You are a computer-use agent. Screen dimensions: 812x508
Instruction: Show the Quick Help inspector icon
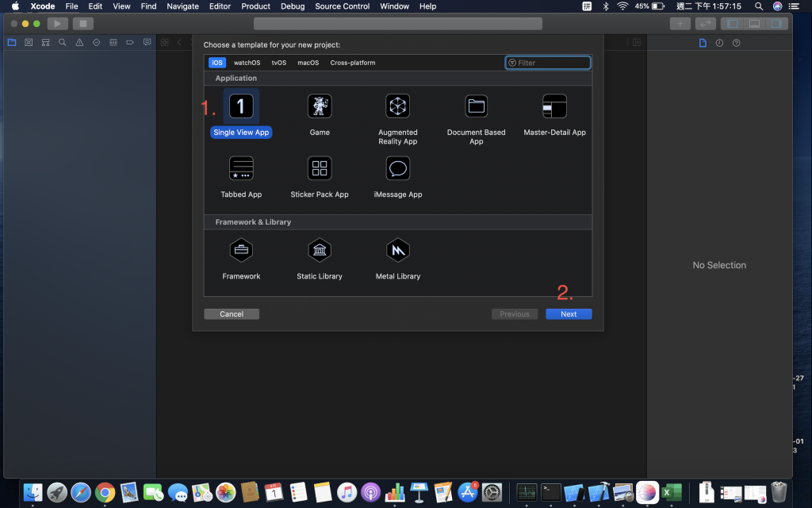tap(737, 43)
